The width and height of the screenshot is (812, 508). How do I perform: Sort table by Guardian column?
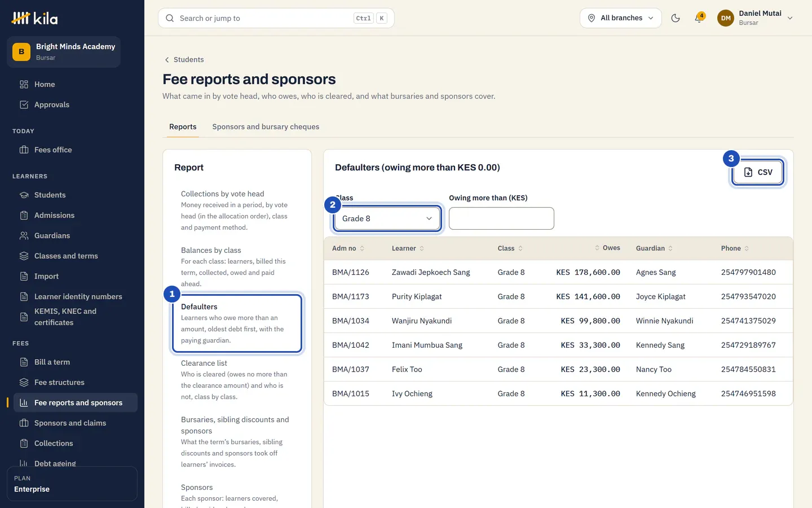point(654,248)
